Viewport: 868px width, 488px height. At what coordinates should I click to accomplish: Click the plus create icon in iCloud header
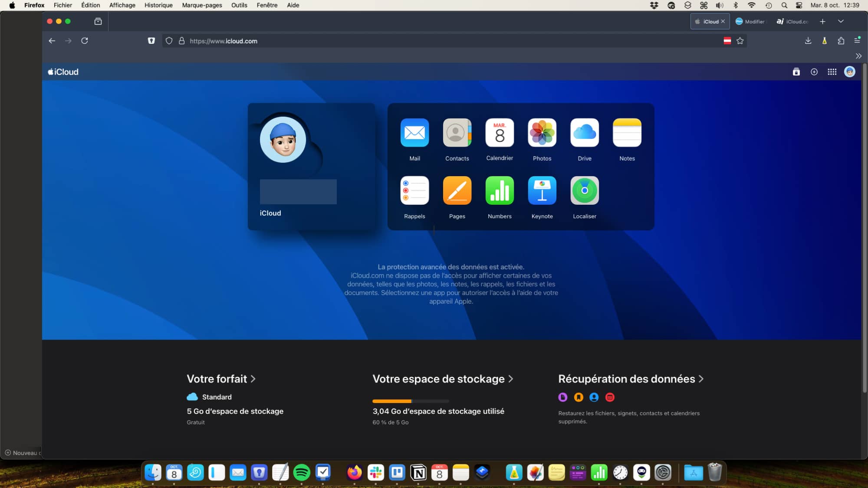[814, 72]
